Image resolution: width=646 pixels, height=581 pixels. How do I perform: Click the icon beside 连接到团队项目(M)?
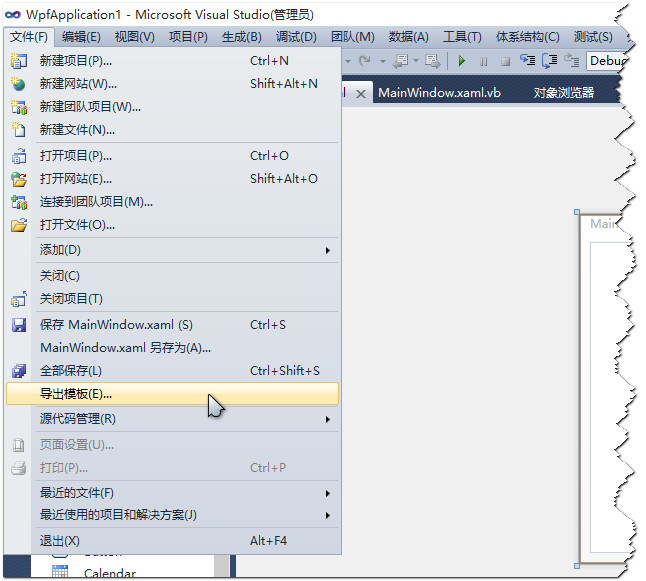coord(19,202)
